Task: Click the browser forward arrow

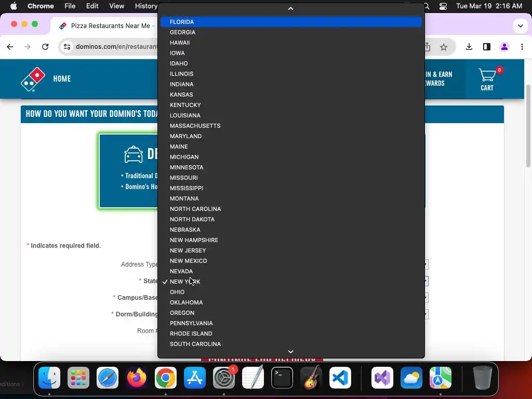Action: (28, 47)
